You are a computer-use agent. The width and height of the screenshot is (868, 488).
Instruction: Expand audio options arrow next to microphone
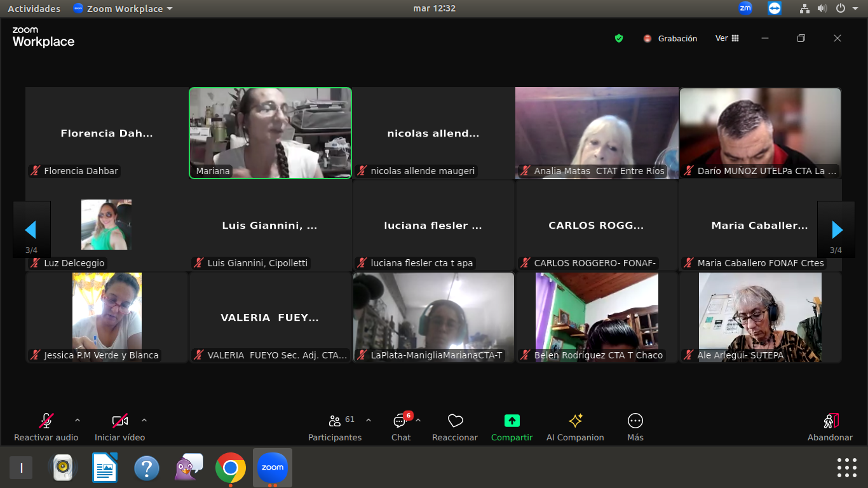(78, 420)
